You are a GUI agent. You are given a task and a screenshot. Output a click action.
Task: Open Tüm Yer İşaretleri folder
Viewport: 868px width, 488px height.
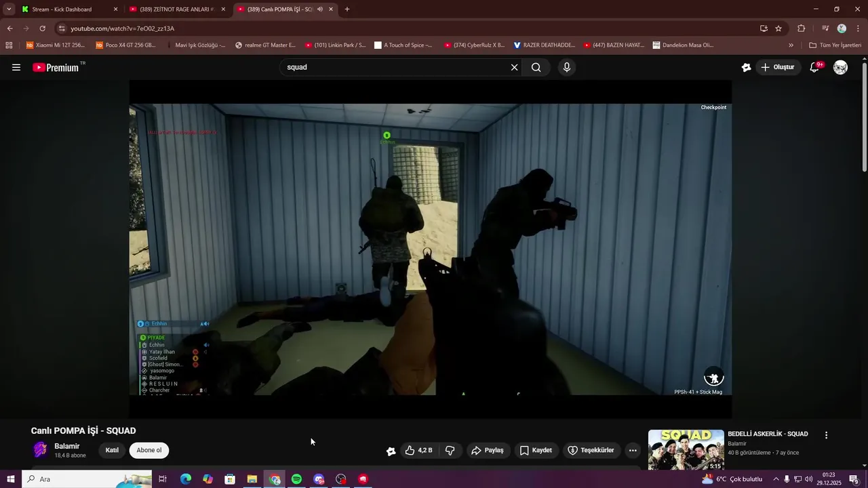(835, 45)
